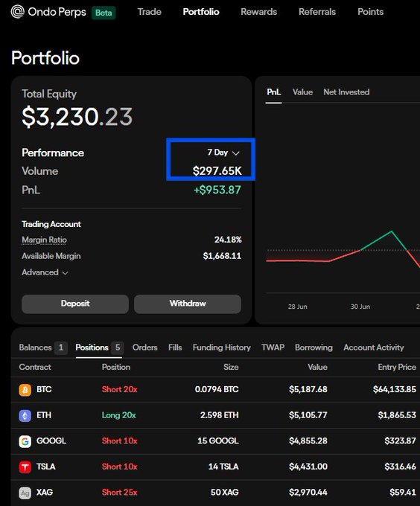The width and height of the screenshot is (420, 506).
Task: Sort by the Entry Price column header
Action: click(397, 367)
